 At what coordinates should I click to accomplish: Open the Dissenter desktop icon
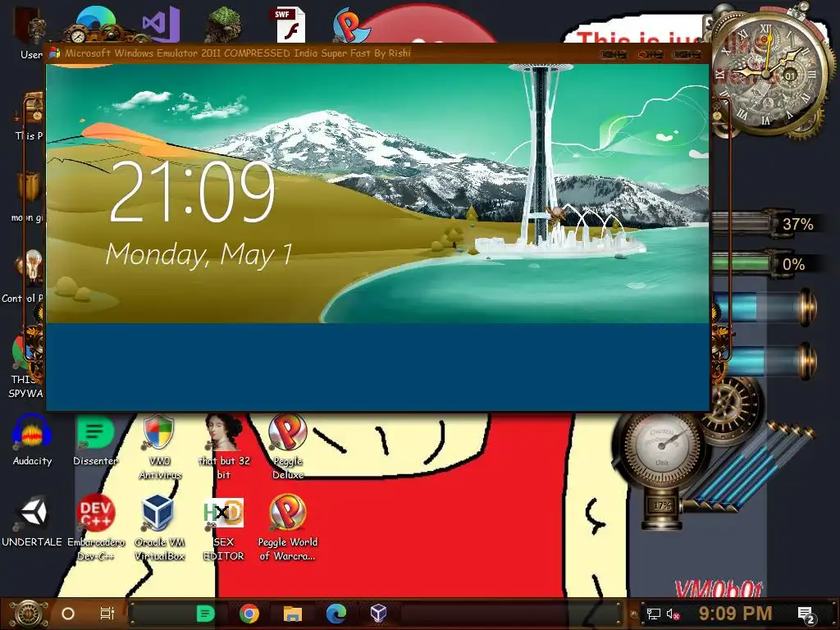click(x=95, y=441)
